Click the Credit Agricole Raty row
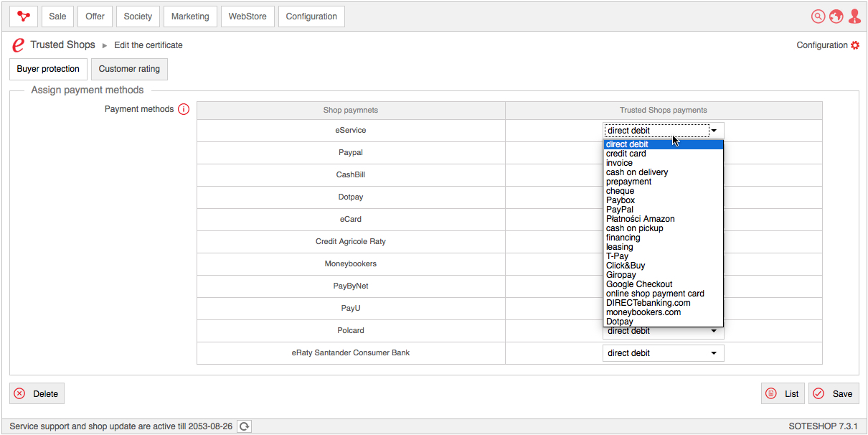868x435 pixels. coord(351,242)
